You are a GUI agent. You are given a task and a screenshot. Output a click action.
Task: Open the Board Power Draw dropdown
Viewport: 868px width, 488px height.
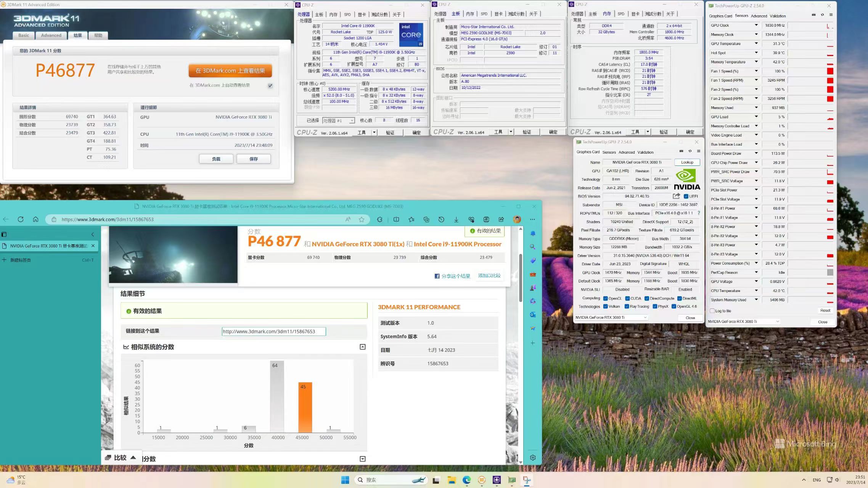756,153
